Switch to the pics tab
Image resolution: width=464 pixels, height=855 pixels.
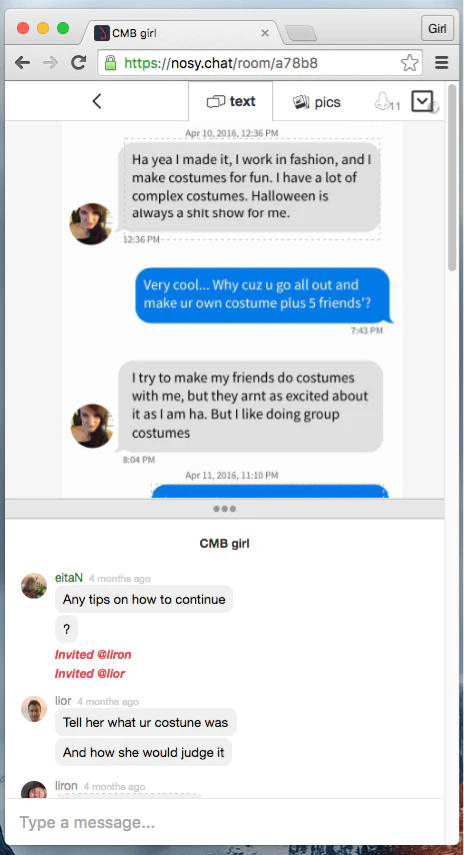pos(317,102)
